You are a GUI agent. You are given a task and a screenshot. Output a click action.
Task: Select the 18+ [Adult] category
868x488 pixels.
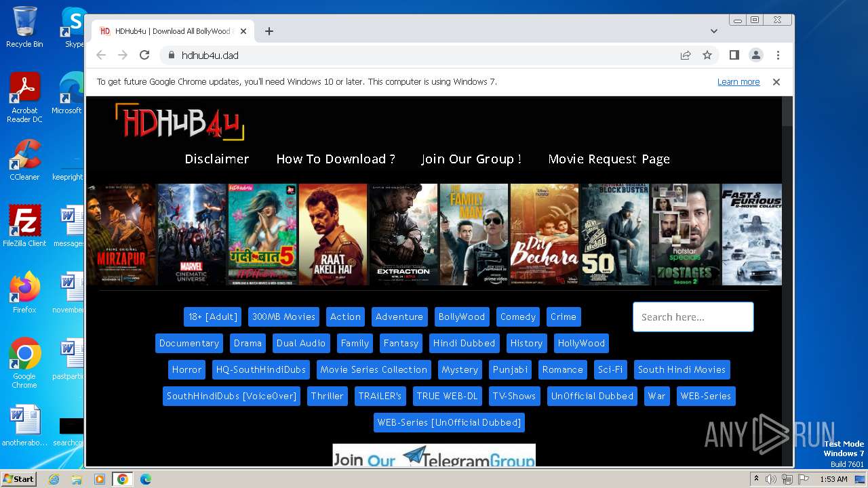point(213,317)
